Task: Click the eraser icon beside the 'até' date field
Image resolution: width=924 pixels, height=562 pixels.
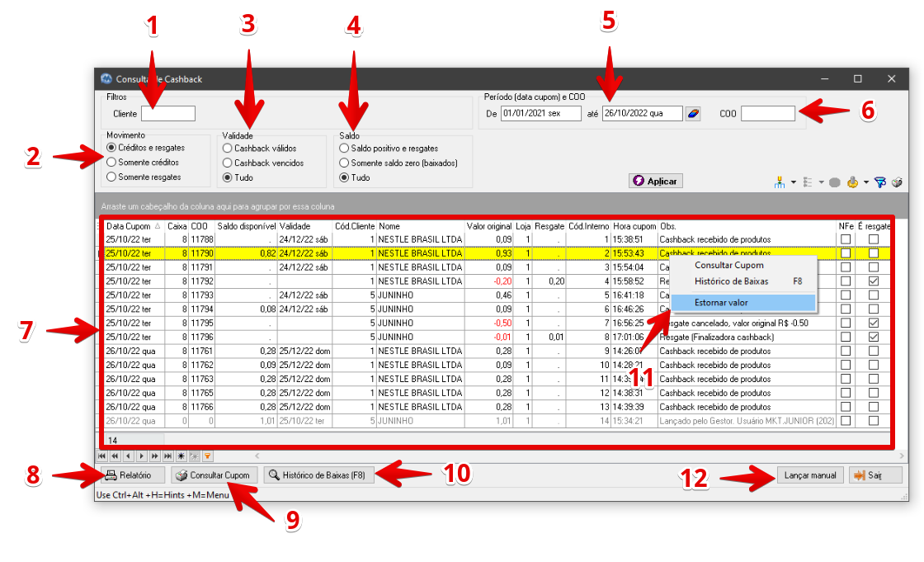Action: click(x=693, y=114)
